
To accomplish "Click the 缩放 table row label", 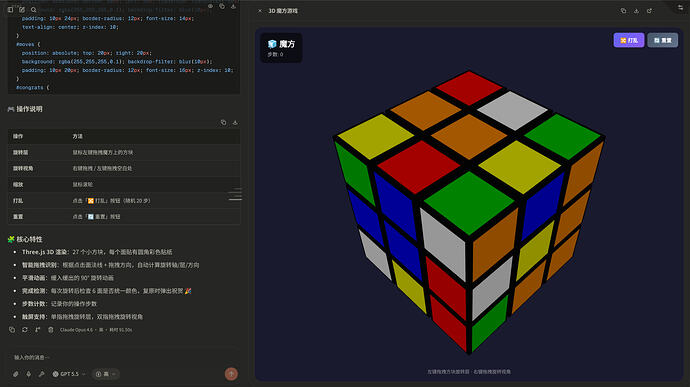I will (x=18, y=184).
